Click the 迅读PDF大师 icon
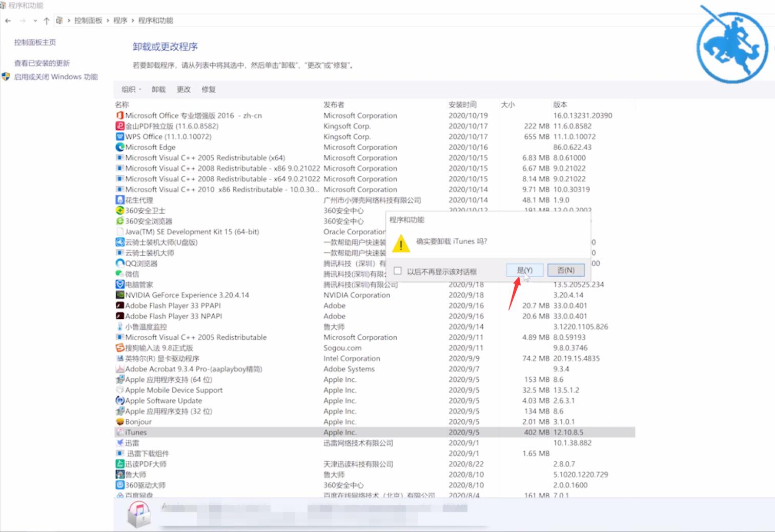 pyautogui.click(x=120, y=464)
